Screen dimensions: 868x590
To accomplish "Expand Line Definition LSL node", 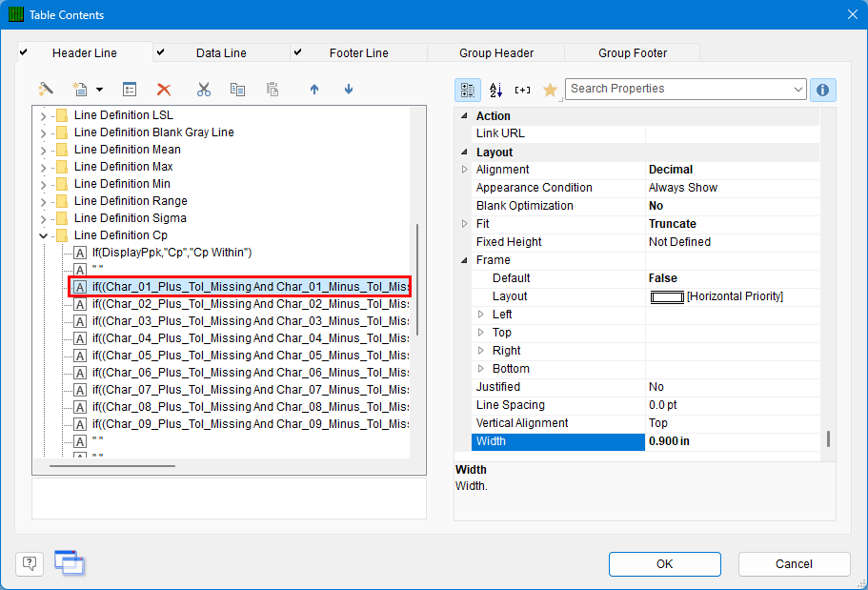I will pos(43,116).
